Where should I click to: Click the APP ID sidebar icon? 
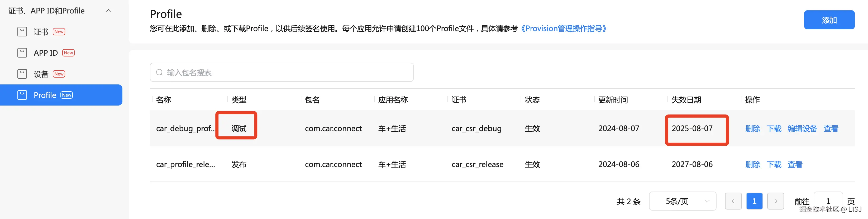[x=22, y=53]
